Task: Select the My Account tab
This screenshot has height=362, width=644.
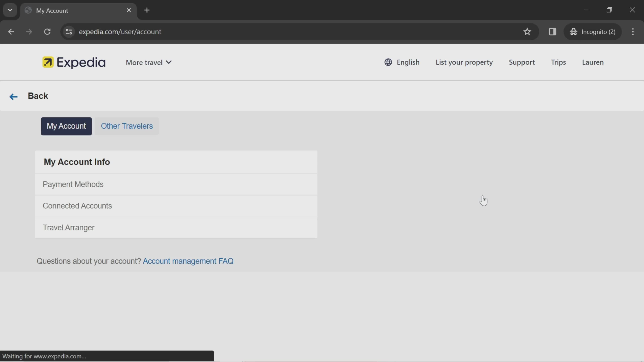Action: [66, 126]
